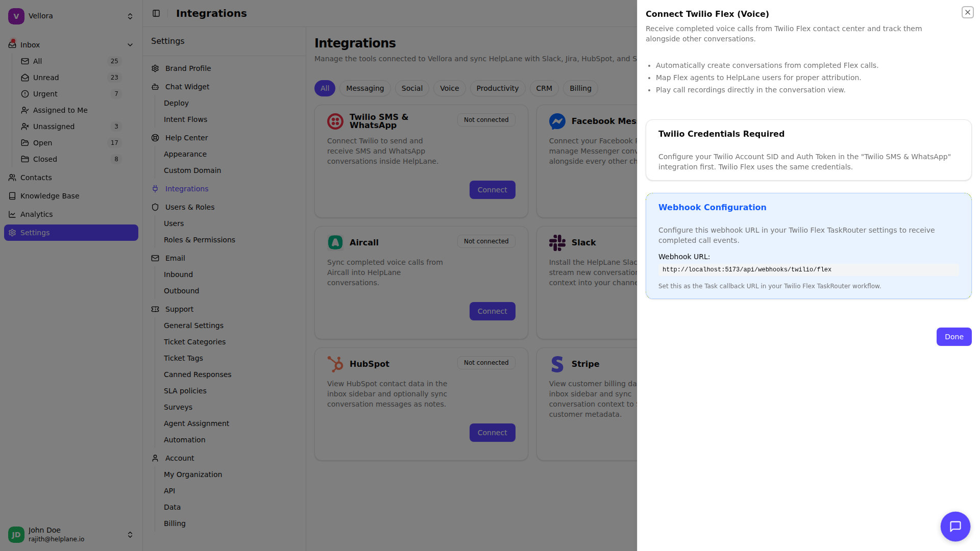Select the Billing filter tab
This screenshot has height=551, width=980.
pyautogui.click(x=580, y=88)
